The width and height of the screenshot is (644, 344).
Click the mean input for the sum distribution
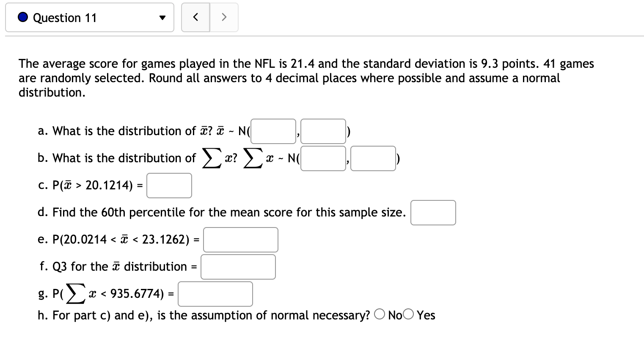click(323, 158)
